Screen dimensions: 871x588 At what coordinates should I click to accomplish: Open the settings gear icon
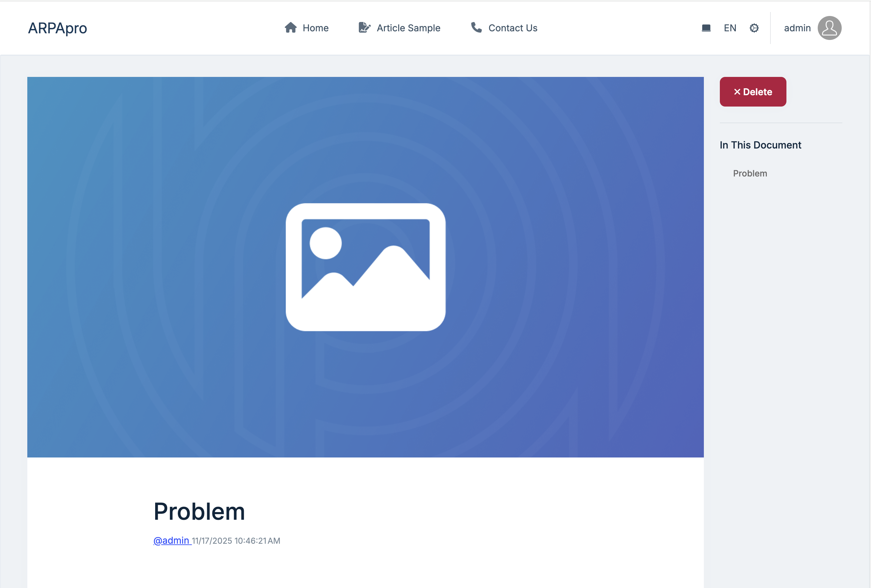(754, 28)
